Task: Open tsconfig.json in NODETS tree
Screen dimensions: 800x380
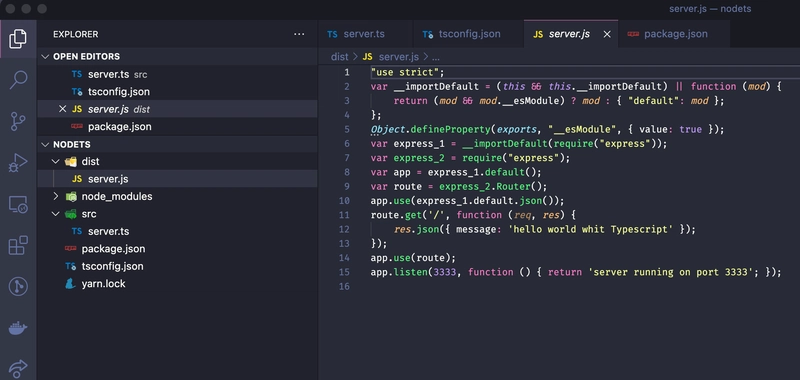Action: coord(178,266)
